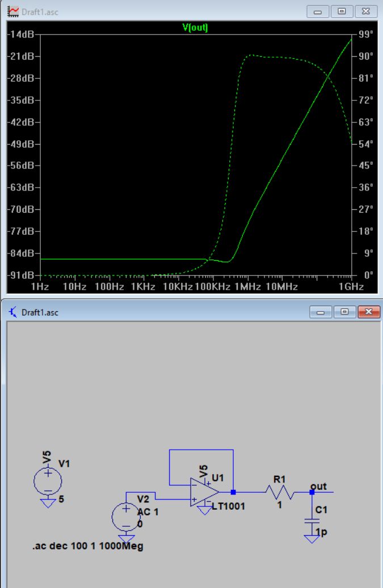Click the 54° phase axis label

click(366, 144)
